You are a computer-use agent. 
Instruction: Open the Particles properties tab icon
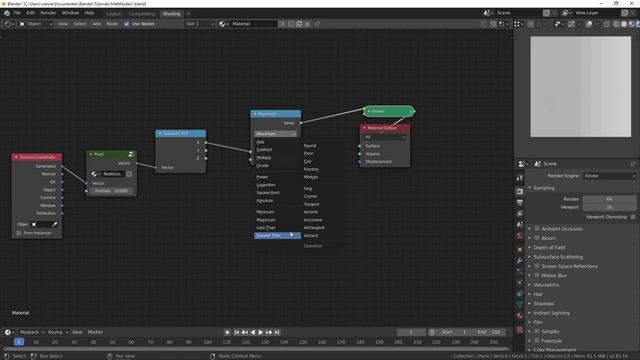(520, 271)
